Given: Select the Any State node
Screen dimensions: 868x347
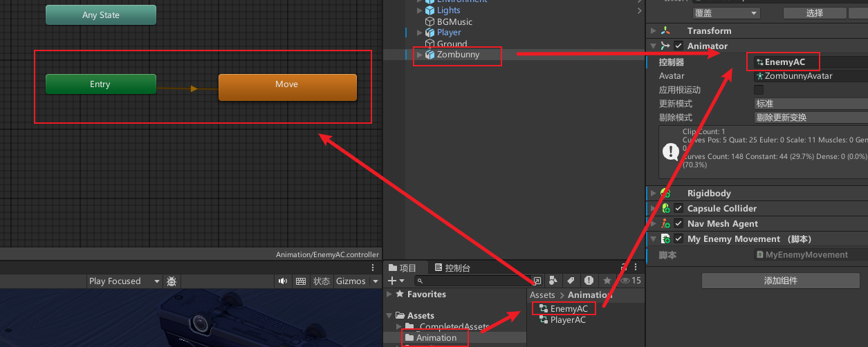Looking at the screenshot, I should 101,15.
